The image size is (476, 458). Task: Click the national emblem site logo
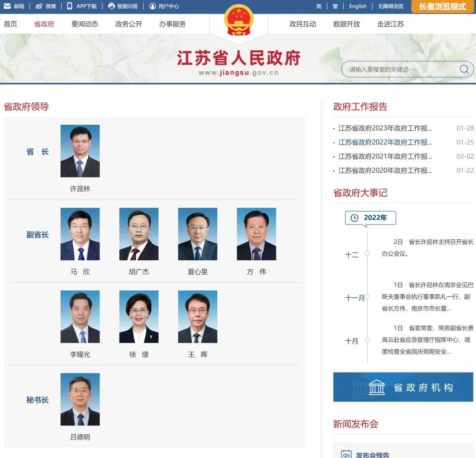pos(238,18)
